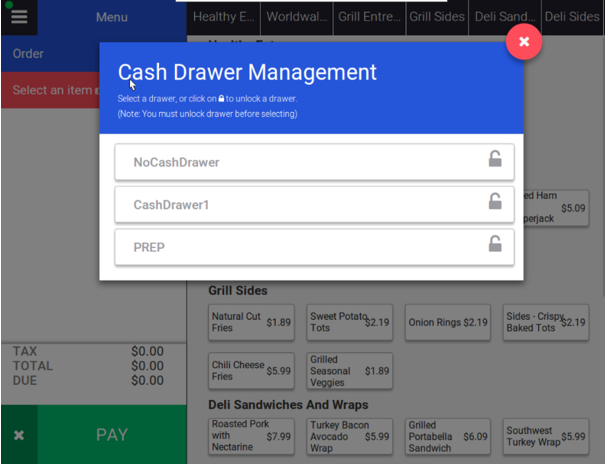Image resolution: width=605 pixels, height=464 pixels.
Task: Add Roasted Pork with Nectarine item
Action: 251,436
